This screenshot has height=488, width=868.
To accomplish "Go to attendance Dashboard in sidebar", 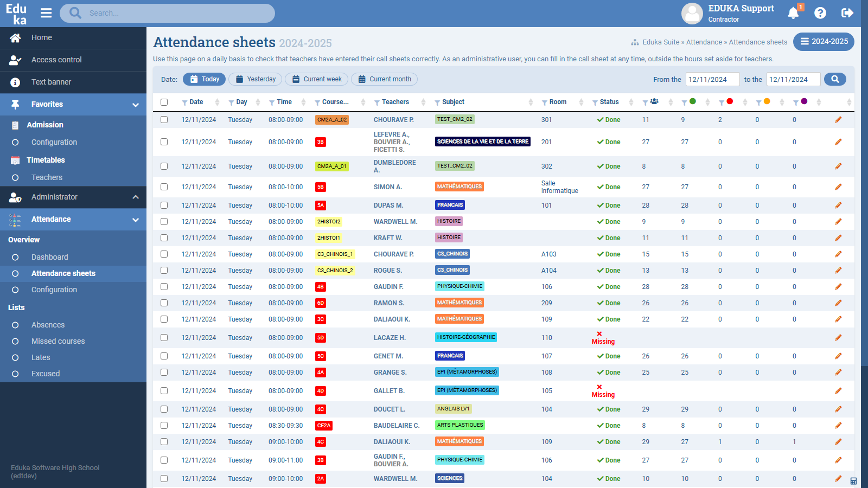I will [x=50, y=257].
